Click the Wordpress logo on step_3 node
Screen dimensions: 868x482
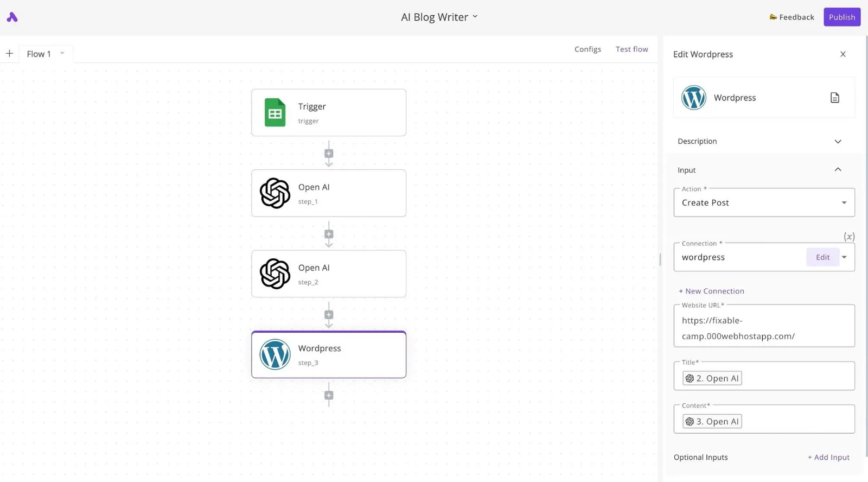pos(275,354)
